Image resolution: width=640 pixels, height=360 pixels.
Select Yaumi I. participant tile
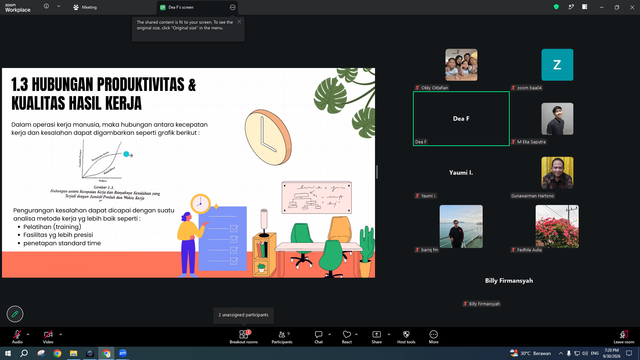[x=461, y=173]
